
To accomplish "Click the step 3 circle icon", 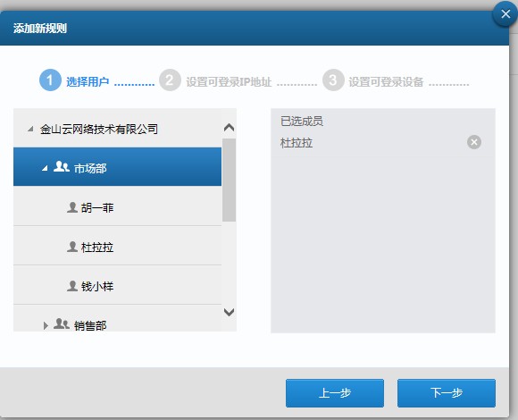I will [333, 80].
